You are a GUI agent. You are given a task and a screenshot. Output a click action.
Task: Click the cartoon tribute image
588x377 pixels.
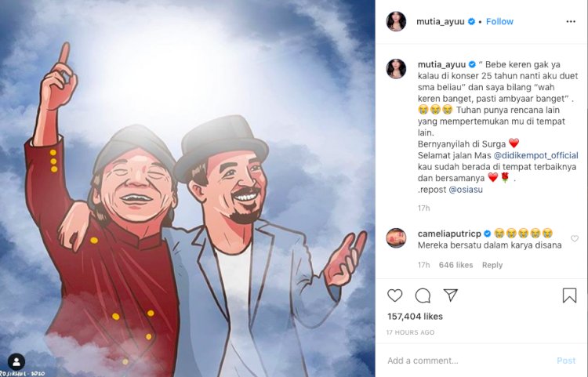click(x=187, y=188)
